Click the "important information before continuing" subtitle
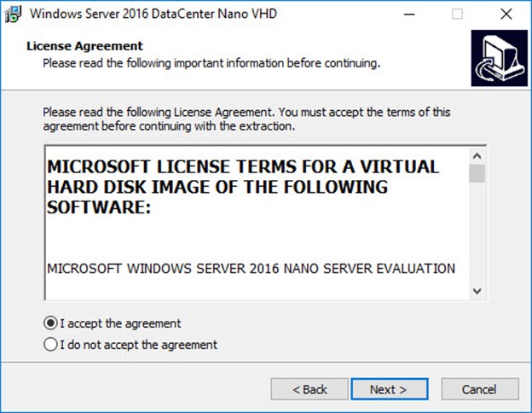The width and height of the screenshot is (532, 413). click(211, 63)
